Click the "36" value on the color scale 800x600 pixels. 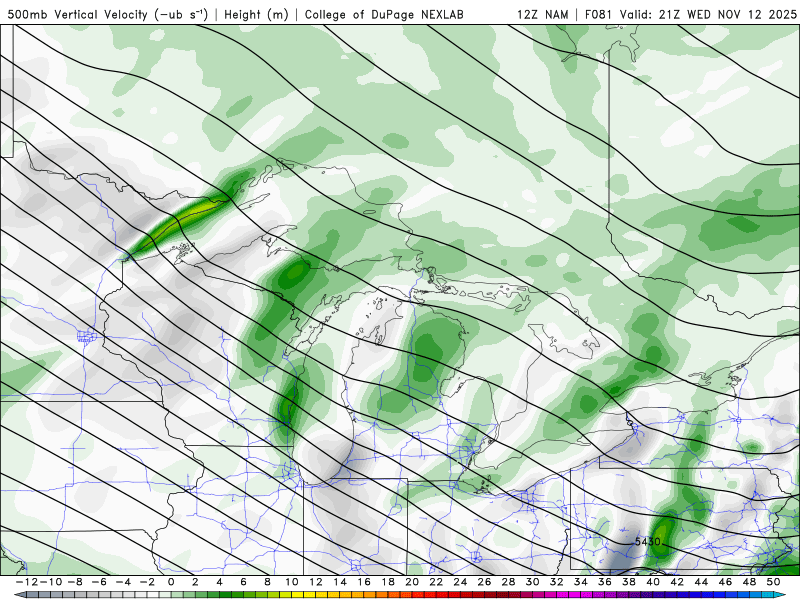coord(605,582)
